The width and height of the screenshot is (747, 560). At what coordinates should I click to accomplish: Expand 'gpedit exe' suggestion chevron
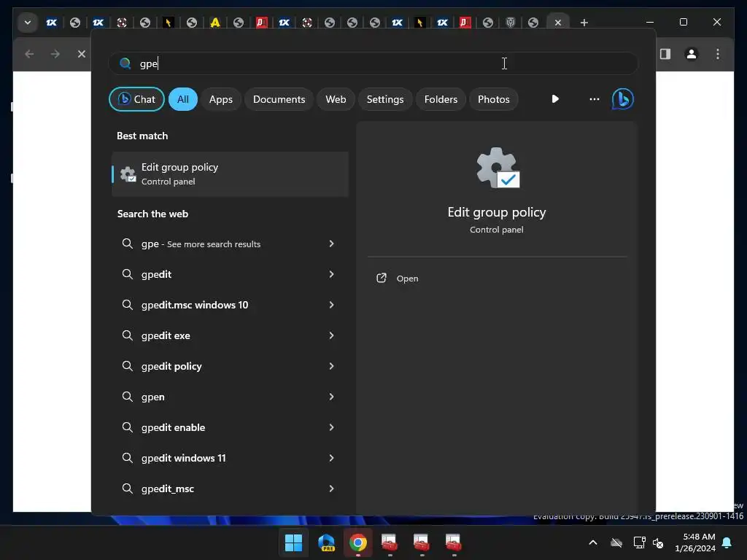coord(332,335)
